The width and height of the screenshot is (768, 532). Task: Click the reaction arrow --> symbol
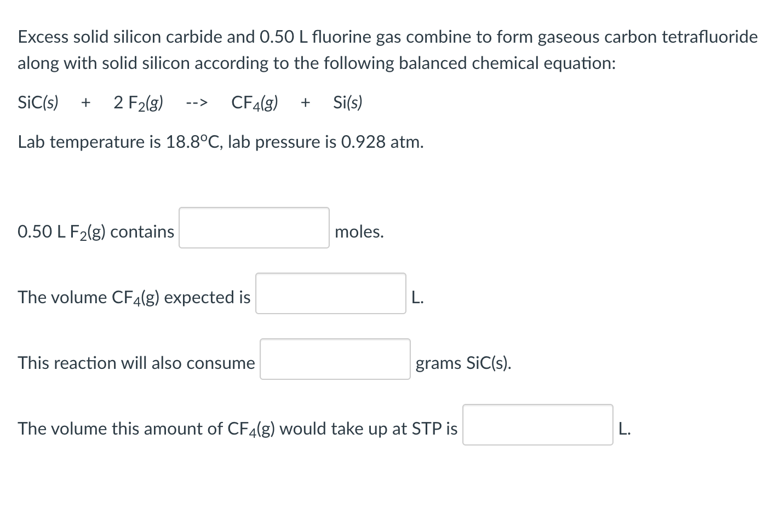197,103
